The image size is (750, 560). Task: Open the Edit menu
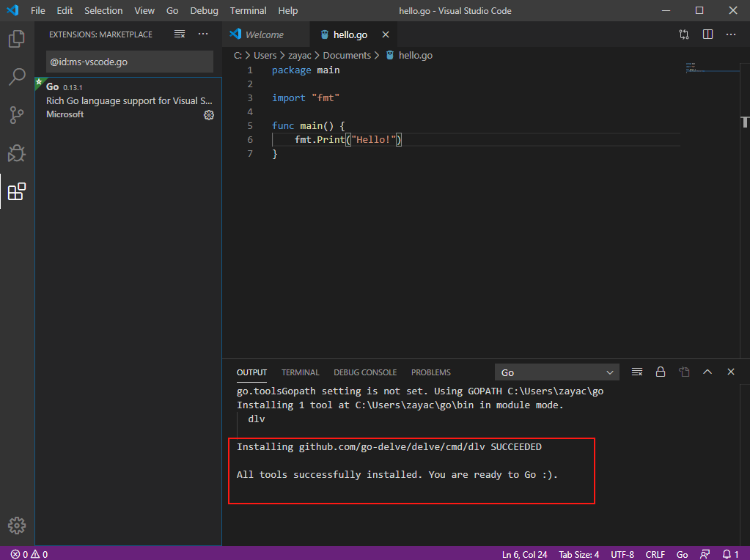(x=65, y=10)
